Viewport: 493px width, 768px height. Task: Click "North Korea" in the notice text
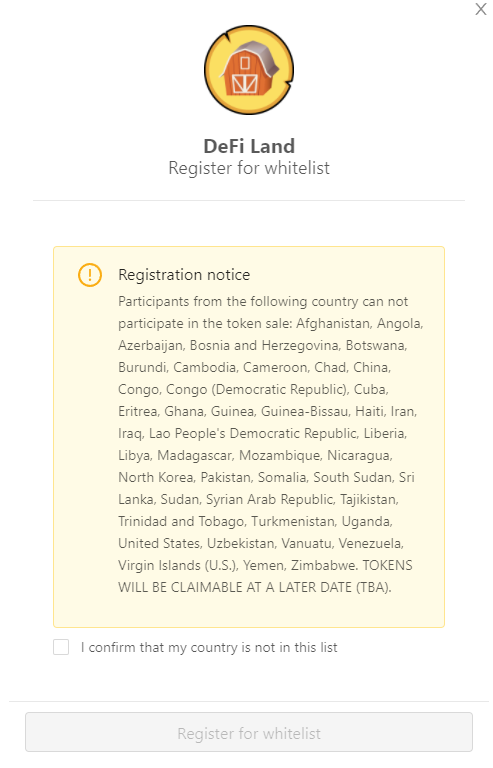[x=155, y=478]
